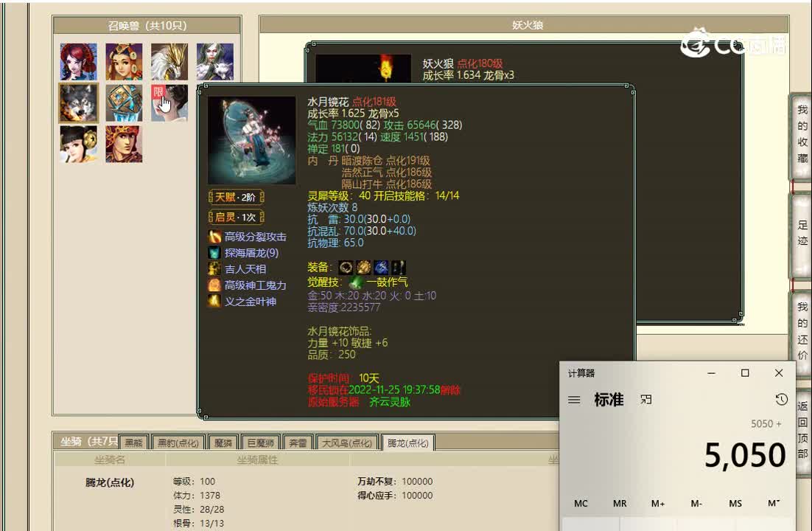Switch to the 黑豹(点化) mount tab

coord(178,442)
